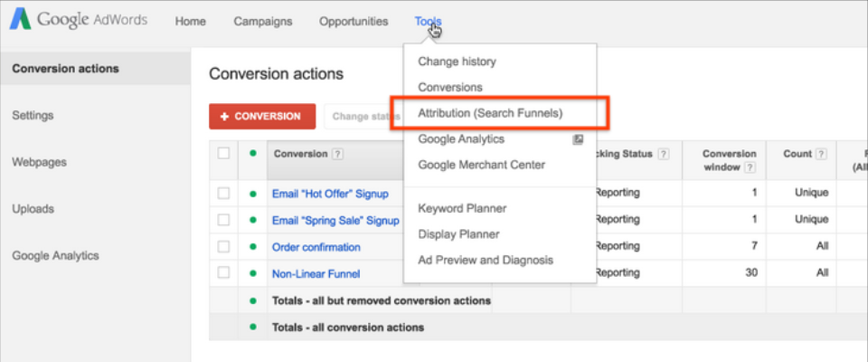The height and width of the screenshot is (362, 868).
Task: Open the Home tab
Action: click(191, 22)
